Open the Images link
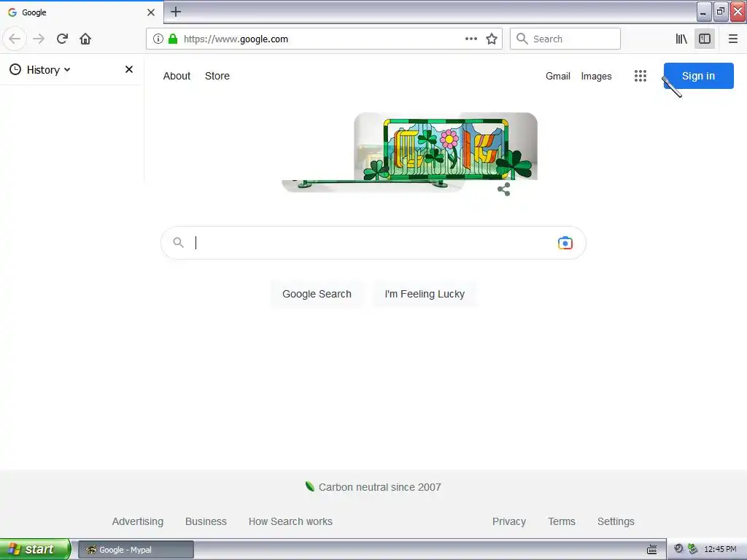This screenshot has width=747, height=560. click(596, 76)
